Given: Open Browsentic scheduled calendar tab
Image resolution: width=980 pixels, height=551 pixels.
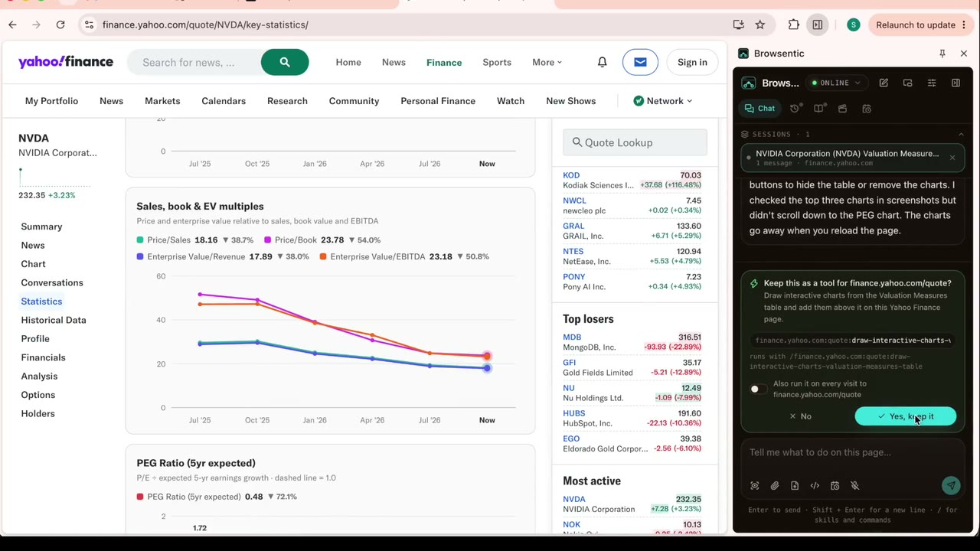Looking at the screenshot, I should 867,109.
